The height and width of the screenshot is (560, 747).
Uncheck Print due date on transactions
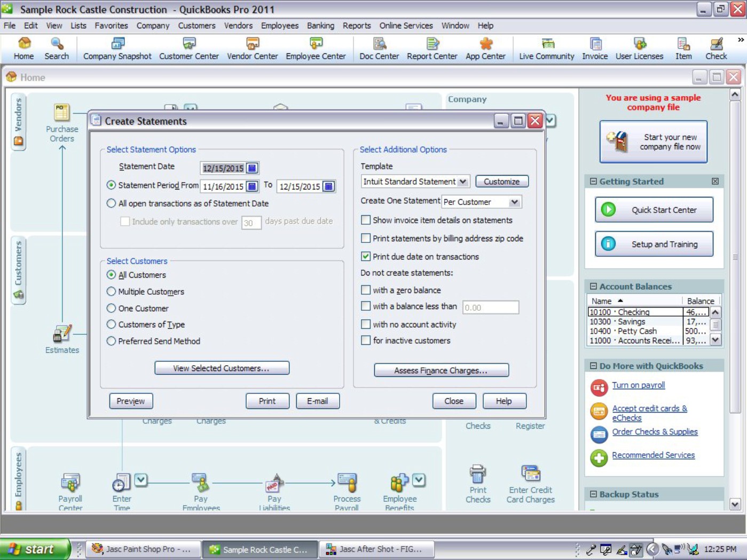[366, 256]
